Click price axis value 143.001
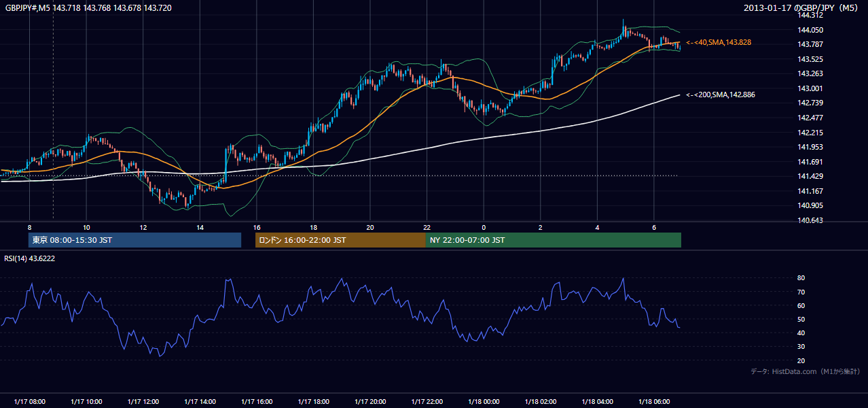This screenshot has width=868, height=408. 810,88
